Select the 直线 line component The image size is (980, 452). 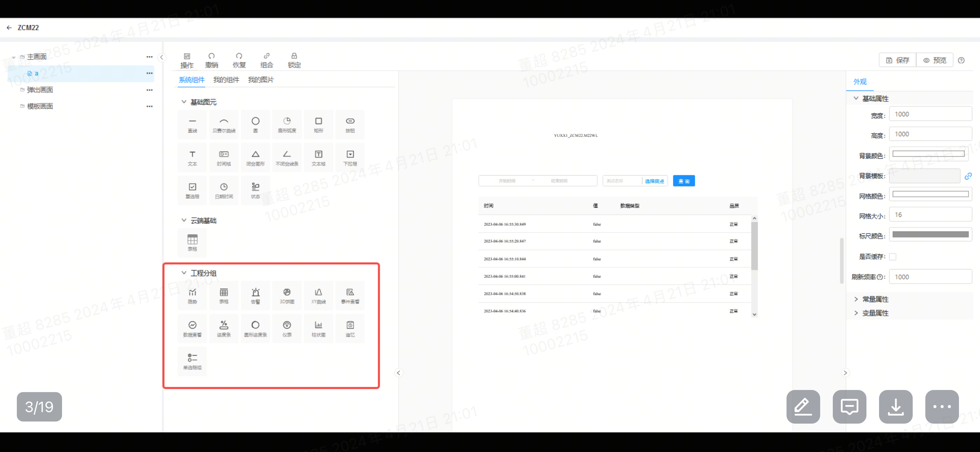click(192, 124)
